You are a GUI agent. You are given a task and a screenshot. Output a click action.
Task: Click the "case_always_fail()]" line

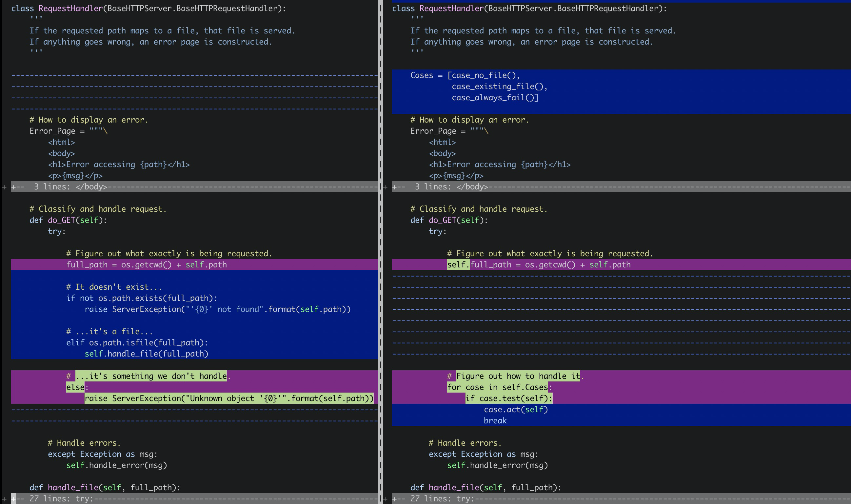495,97
